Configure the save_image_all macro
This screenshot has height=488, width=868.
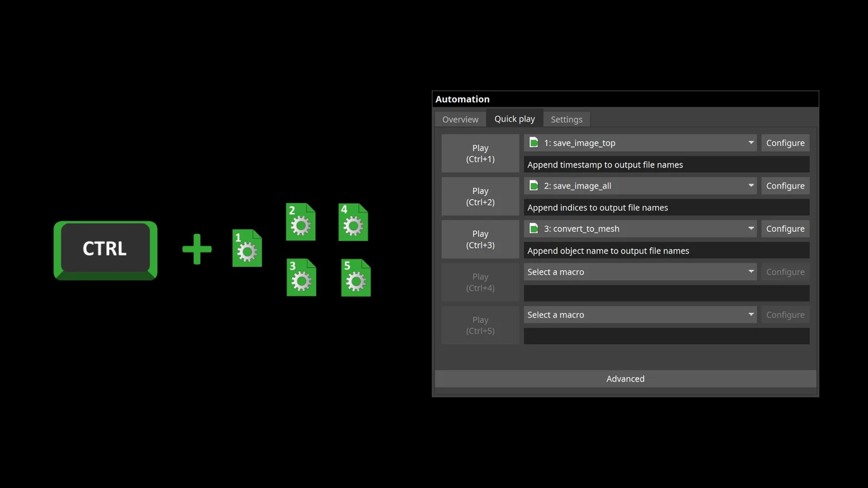coord(785,186)
